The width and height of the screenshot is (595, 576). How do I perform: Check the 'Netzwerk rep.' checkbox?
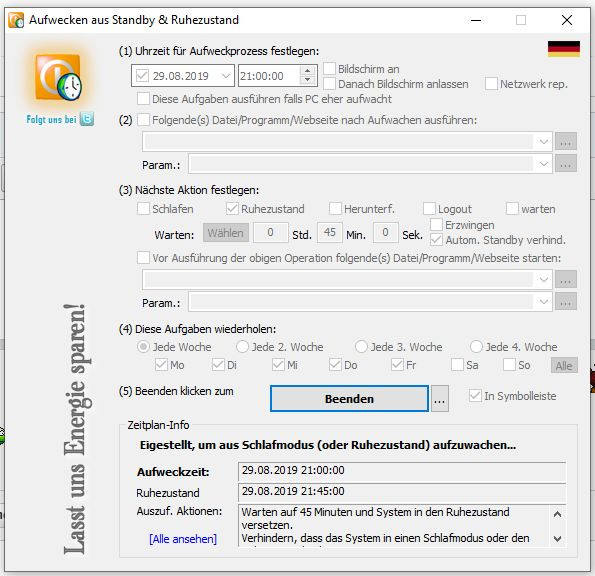point(491,83)
